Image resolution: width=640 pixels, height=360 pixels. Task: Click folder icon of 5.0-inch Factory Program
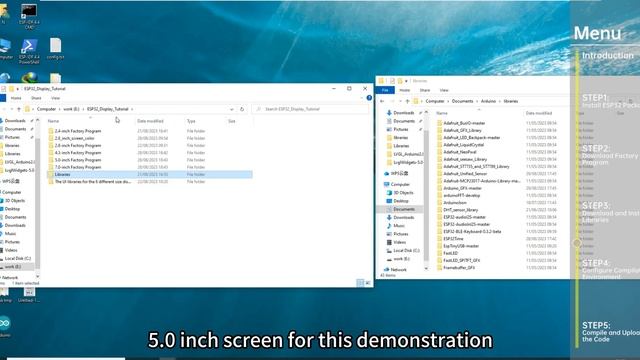51,160
